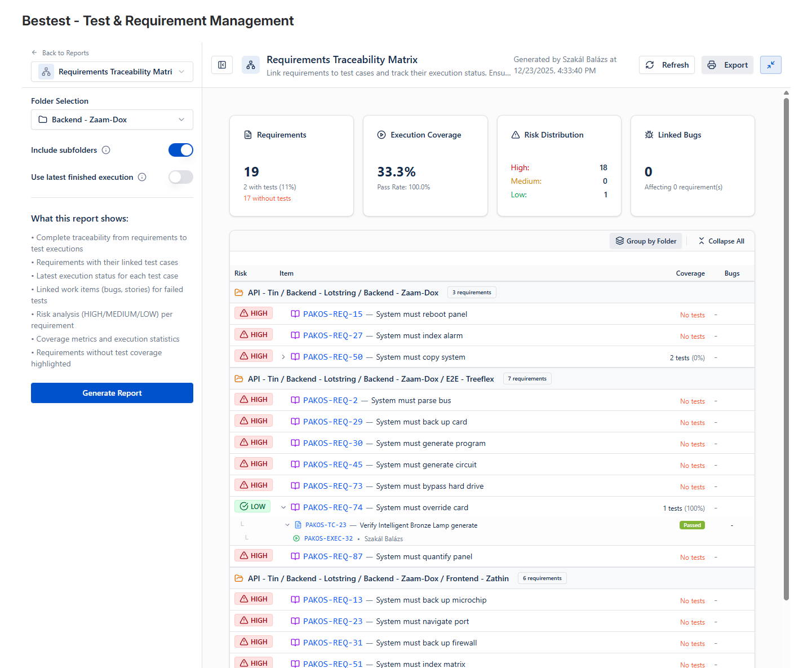The image size is (812, 668).
Task: Open the Requirements Traceability Matrix report selector
Action: pyautogui.click(x=112, y=72)
